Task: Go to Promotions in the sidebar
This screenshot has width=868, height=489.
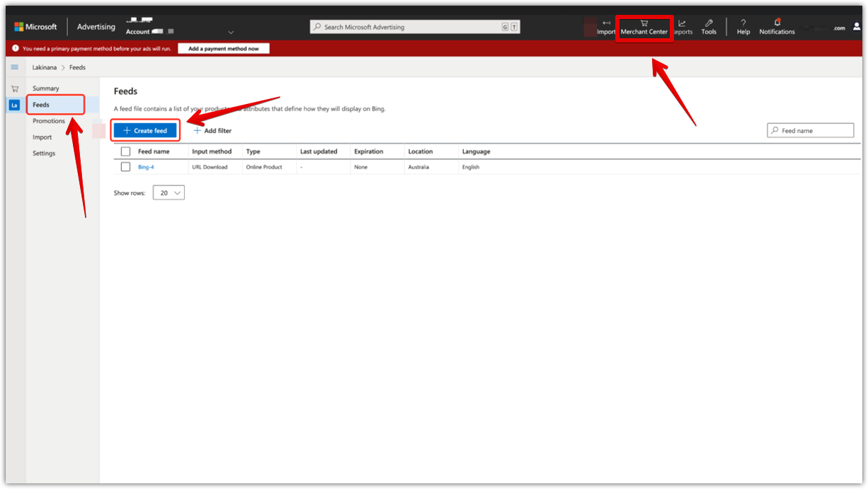Action: [49, 121]
